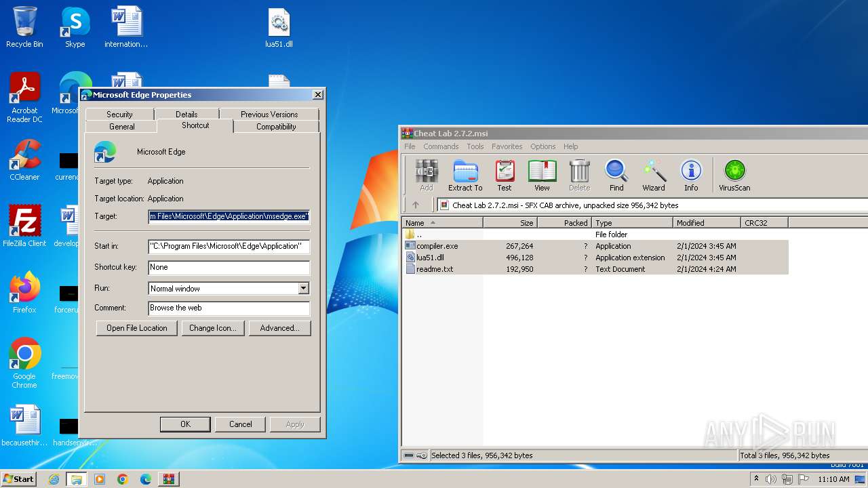
Task: Click the Delete toolbar icon
Action: tap(579, 176)
